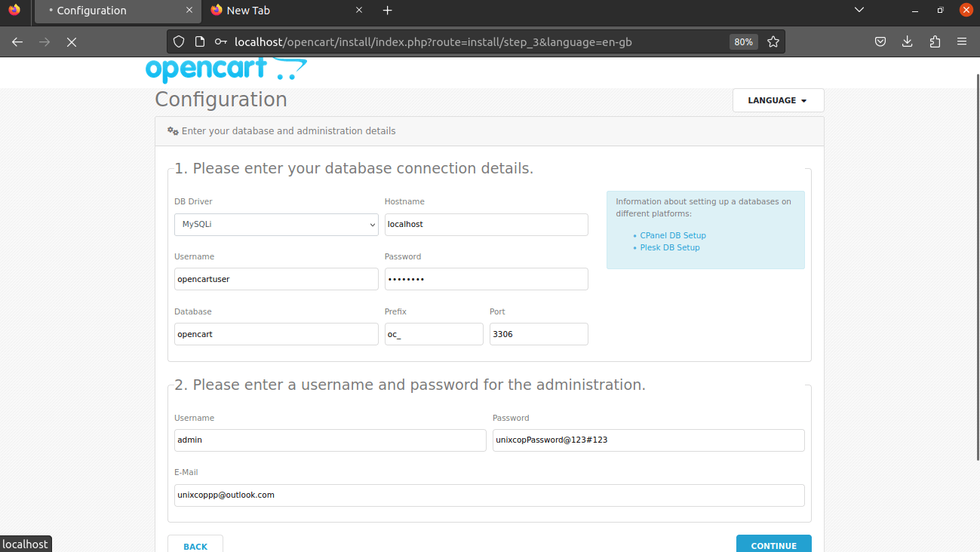
Task: Click the Hostname field with localhost
Action: (x=486, y=225)
